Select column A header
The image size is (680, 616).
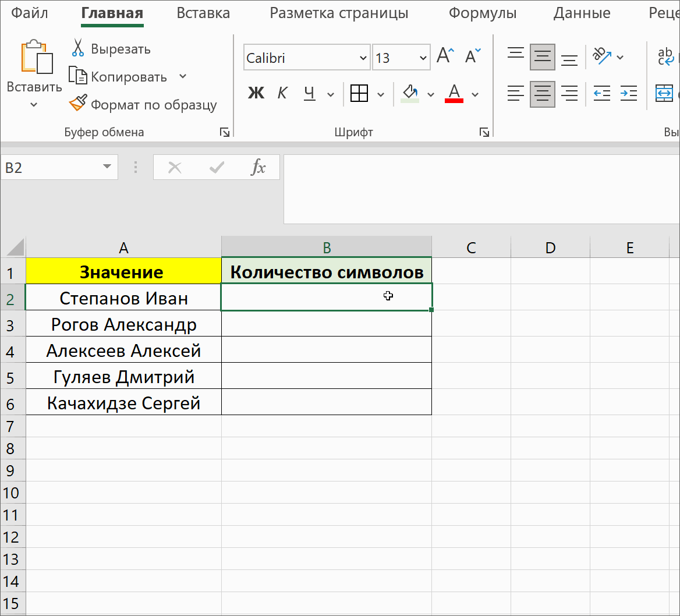(x=123, y=247)
